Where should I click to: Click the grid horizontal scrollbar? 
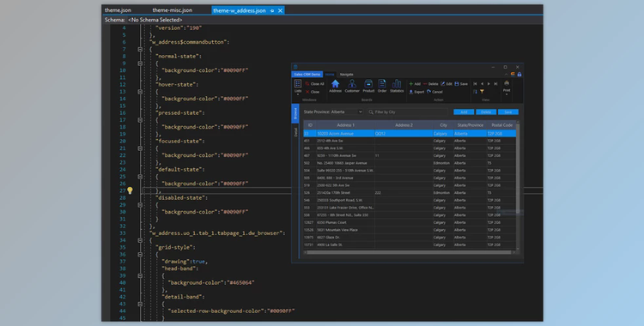click(409, 252)
